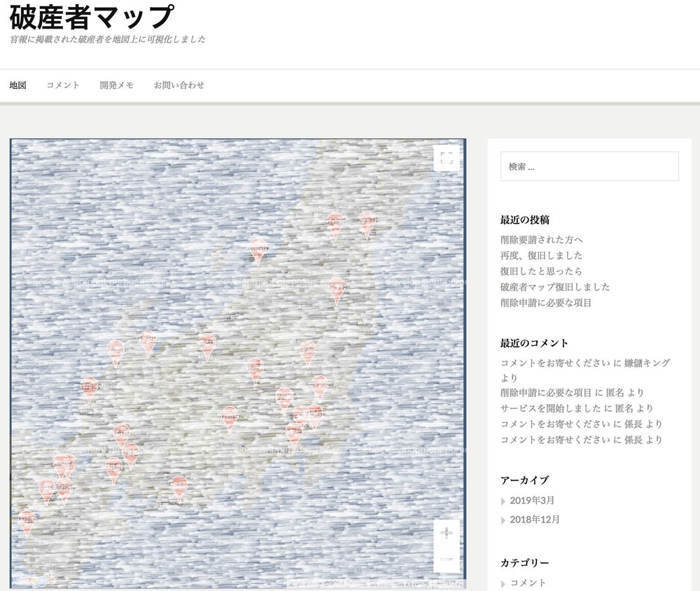Open the 破産者マップ復旧しました post

coord(554,286)
